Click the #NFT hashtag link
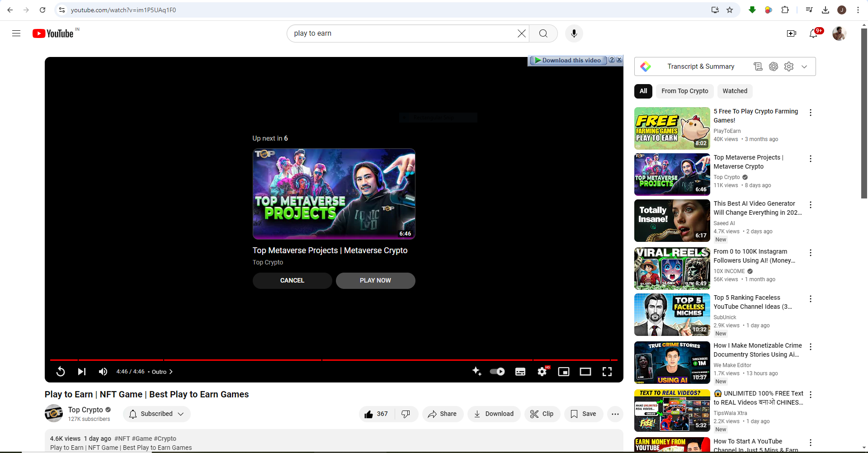Viewport: 868px width, 453px height. point(122,439)
